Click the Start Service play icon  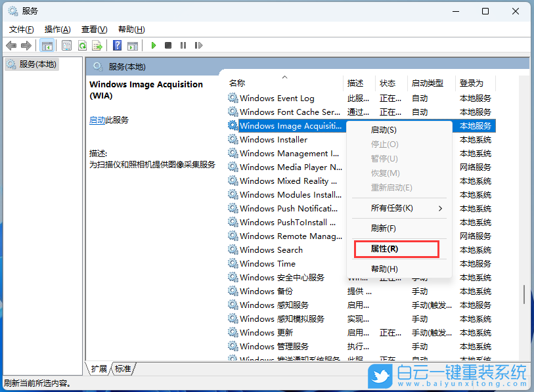click(x=153, y=45)
